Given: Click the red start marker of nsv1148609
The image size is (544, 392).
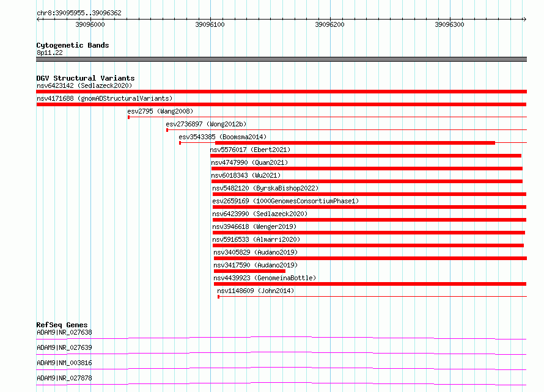Looking at the screenshot, I should pos(219,297).
